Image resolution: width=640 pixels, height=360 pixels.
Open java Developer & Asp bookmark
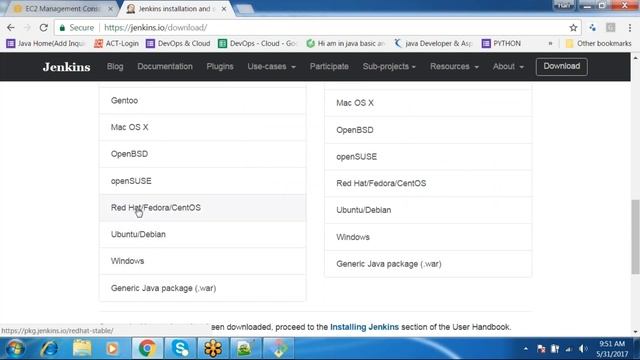click(433, 43)
